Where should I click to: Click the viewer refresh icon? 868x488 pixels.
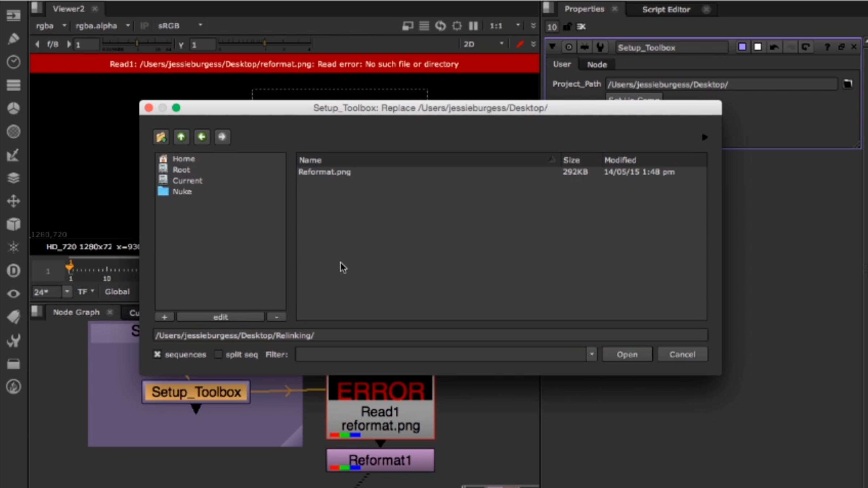440,26
